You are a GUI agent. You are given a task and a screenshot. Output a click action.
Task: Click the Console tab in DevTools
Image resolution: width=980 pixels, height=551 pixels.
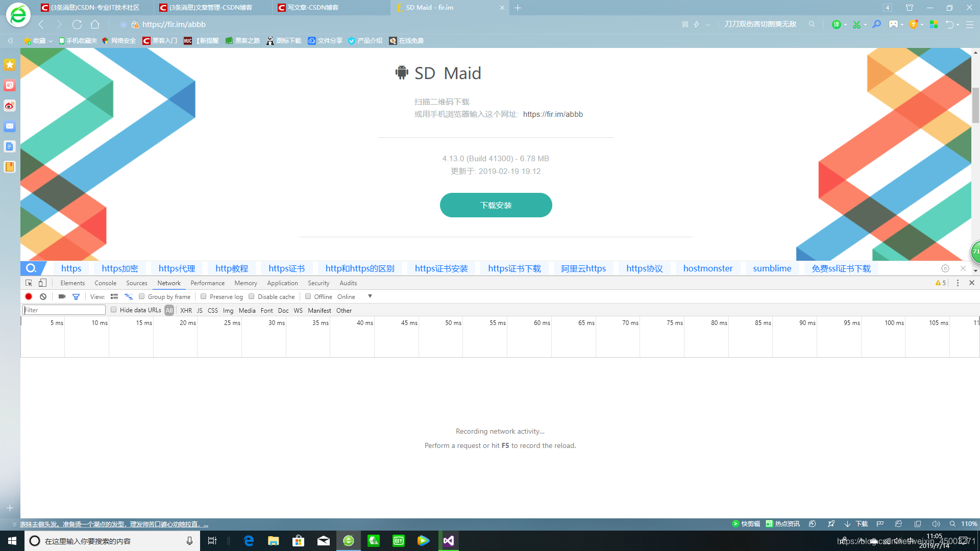[x=105, y=283]
